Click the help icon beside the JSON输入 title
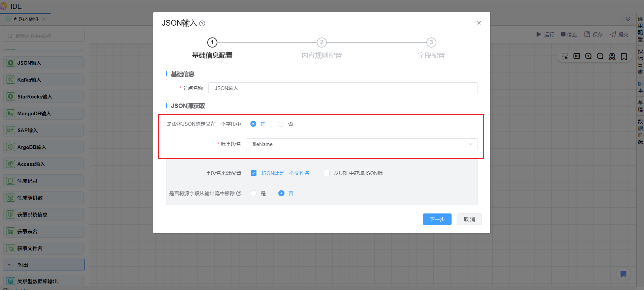The width and height of the screenshot is (644, 290). (x=202, y=24)
